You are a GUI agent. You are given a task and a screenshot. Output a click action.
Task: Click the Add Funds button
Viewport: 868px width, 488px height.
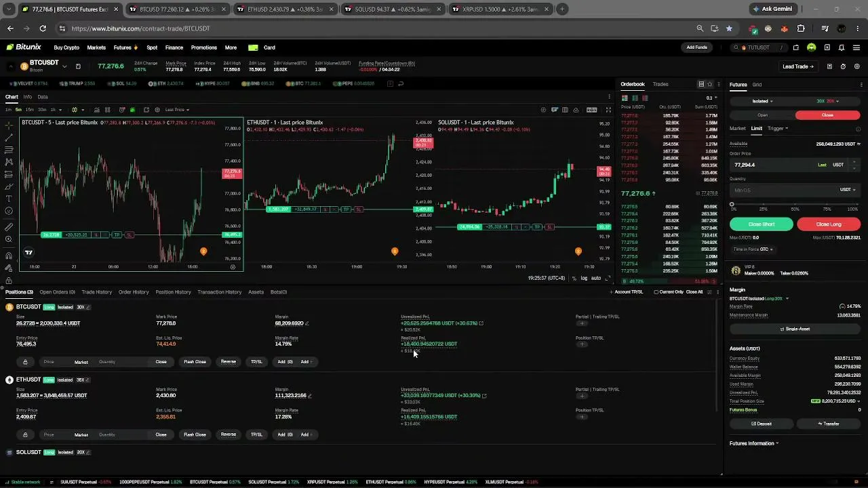[x=697, y=47]
